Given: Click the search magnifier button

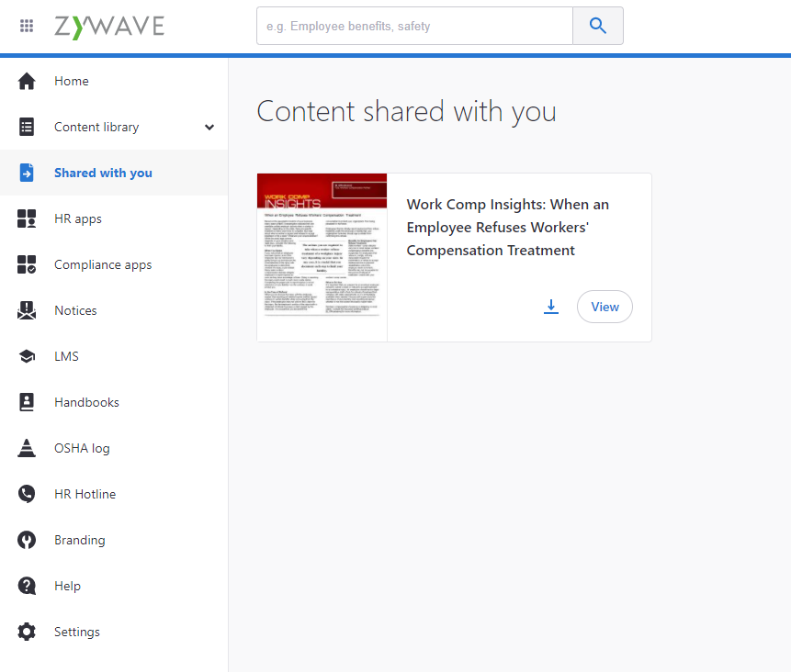Looking at the screenshot, I should tap(598, 26).
